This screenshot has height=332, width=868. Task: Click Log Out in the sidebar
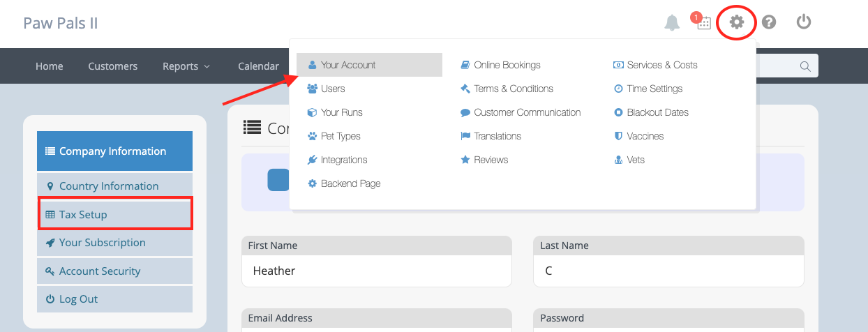[x=114, y=299]
